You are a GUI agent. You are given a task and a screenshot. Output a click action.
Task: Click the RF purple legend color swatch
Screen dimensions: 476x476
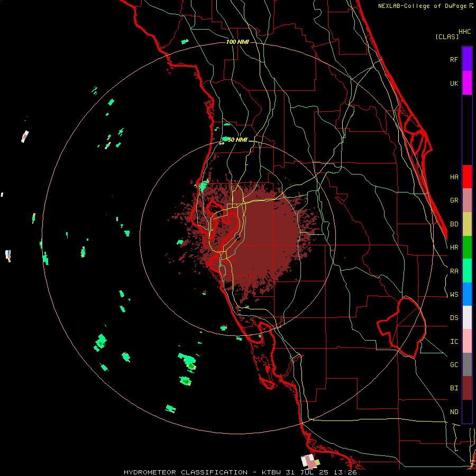pos(467,59)
